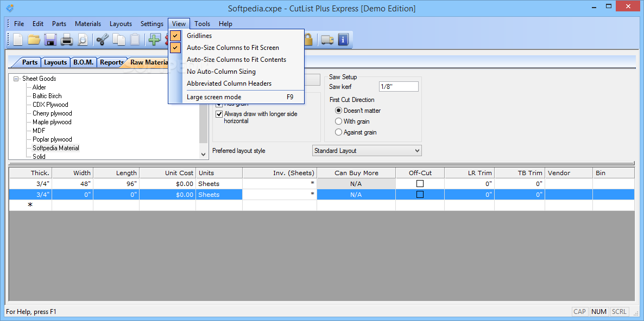This screenshot has height=321, width=644.
Task: Click the app icon in title bar
Action: [x=10, y=8]
